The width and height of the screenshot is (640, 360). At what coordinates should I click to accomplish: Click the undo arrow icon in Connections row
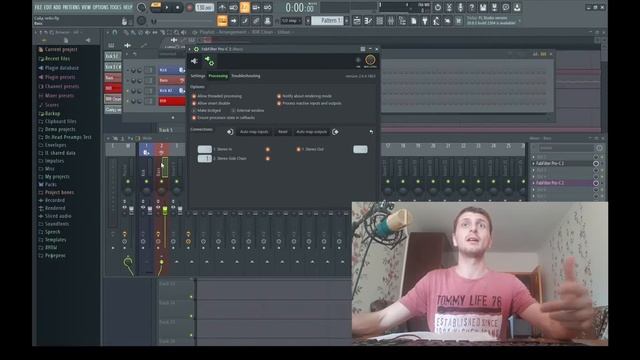[371, 132]
